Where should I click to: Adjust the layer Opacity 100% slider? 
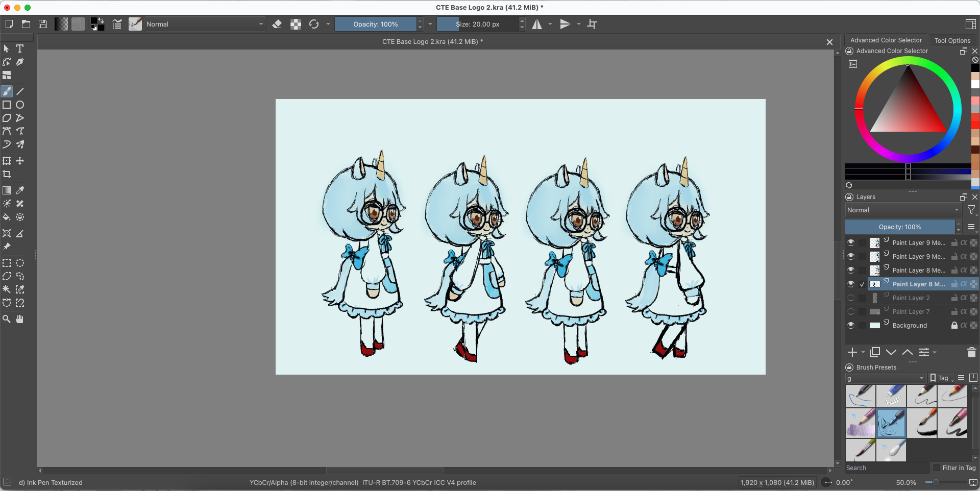(900, 227)
